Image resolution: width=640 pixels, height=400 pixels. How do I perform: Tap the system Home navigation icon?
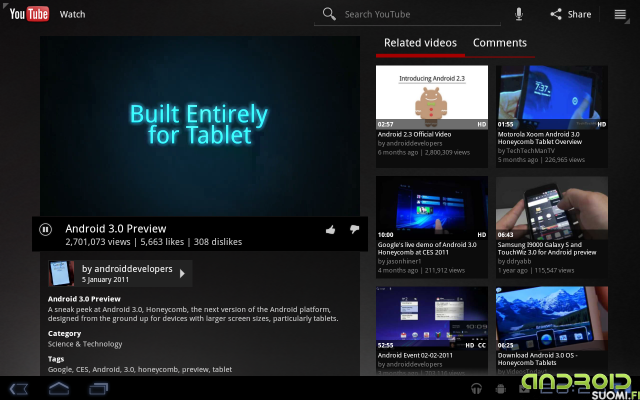[x=59, y=389]
